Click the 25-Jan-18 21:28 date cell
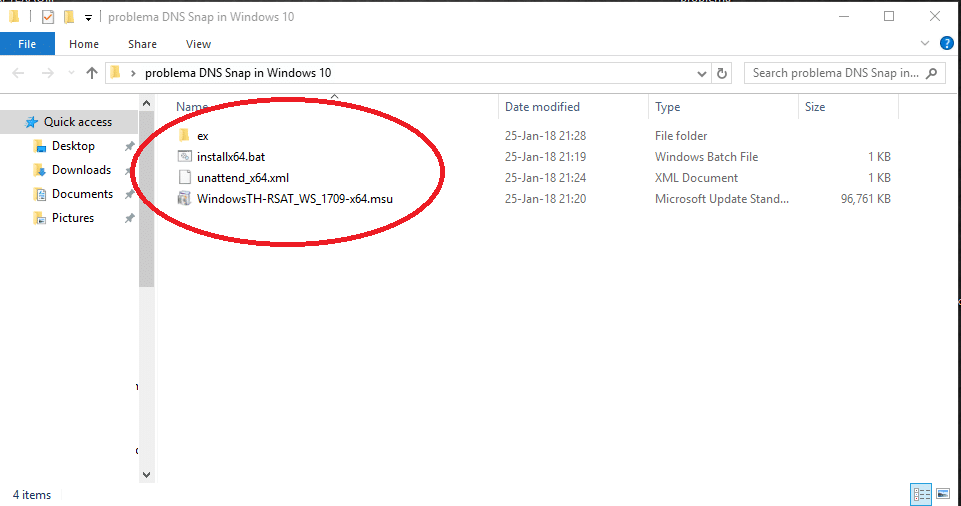This screenshot has height=506, width=961. tap(545, 135)
